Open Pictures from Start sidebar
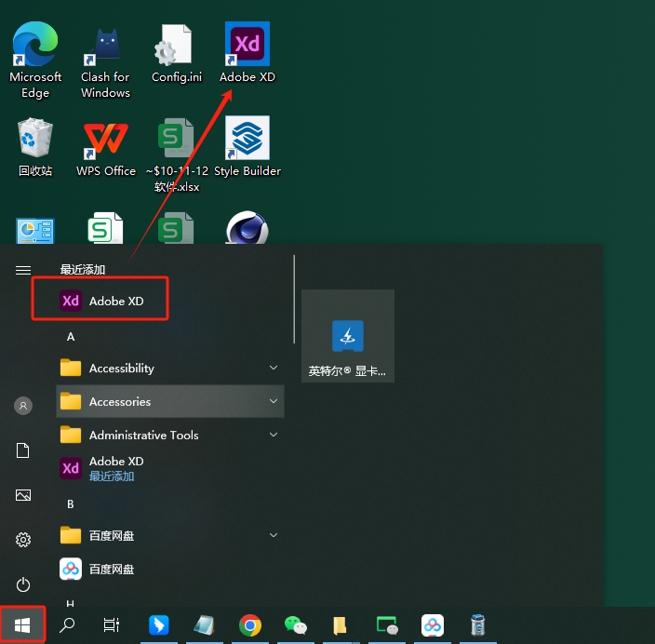 (x=23, y=495)
